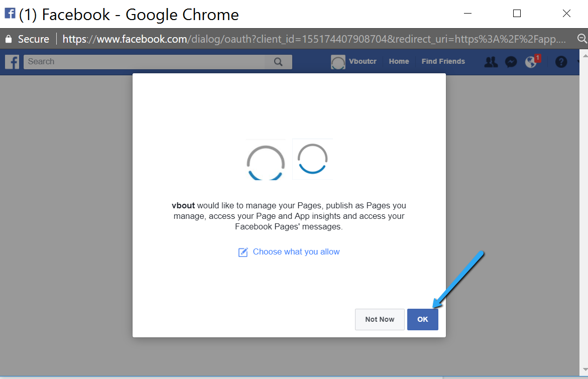Image resolution: width=588 pixels, height=379 pixels.
Task: Click the search magnifier button
Action: coord(278,62)
